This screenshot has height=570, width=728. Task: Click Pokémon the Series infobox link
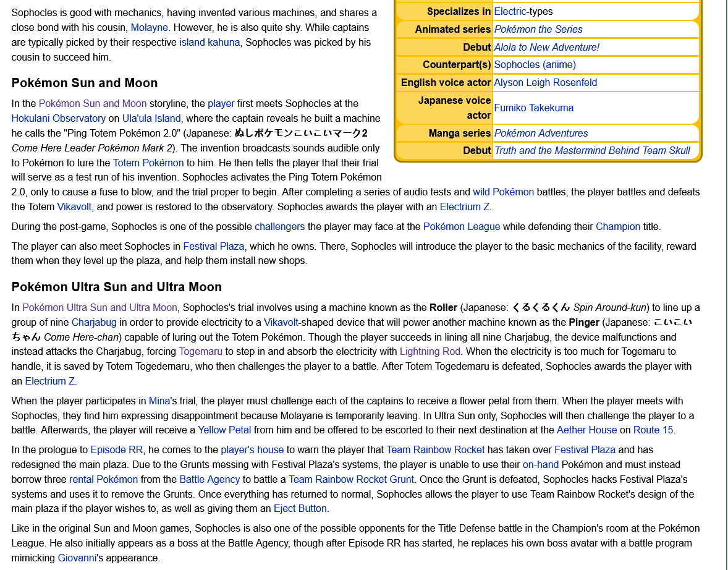(x=538, y=29)
